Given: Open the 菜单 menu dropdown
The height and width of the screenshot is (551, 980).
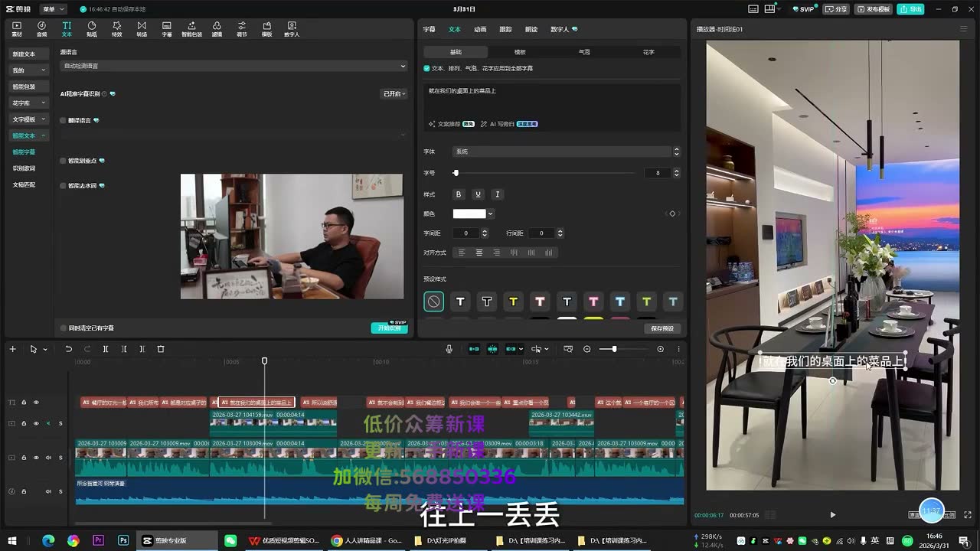Looking at the screenshot, I should point(53,9).
